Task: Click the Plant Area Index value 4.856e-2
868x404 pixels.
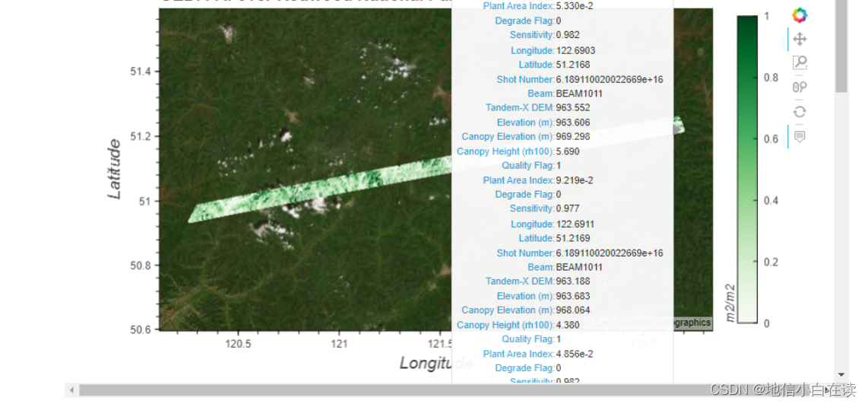Action: point(574,354)
